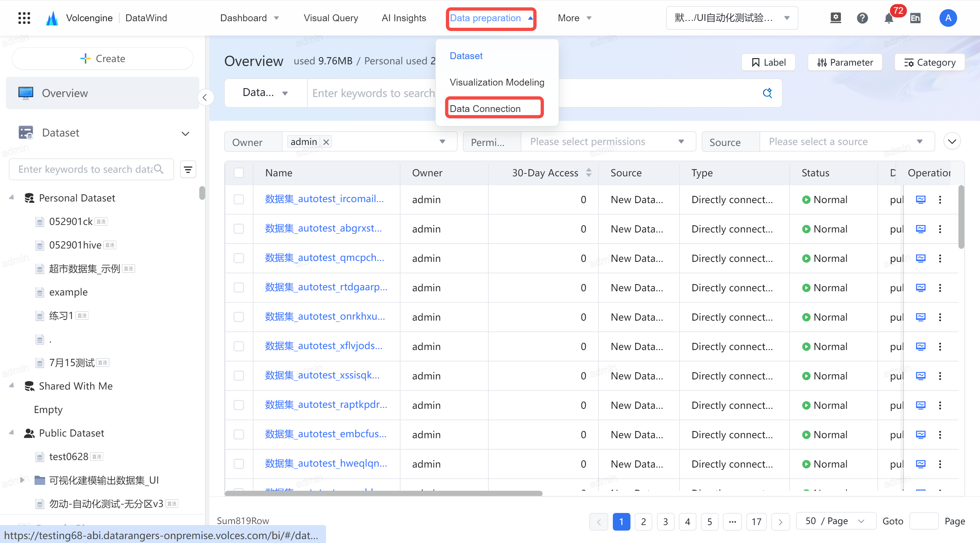Viewport: 980px width, 543px height.
Task: Open more options for 数据集_autotest_ircomail row
Action: coord(940,199)
